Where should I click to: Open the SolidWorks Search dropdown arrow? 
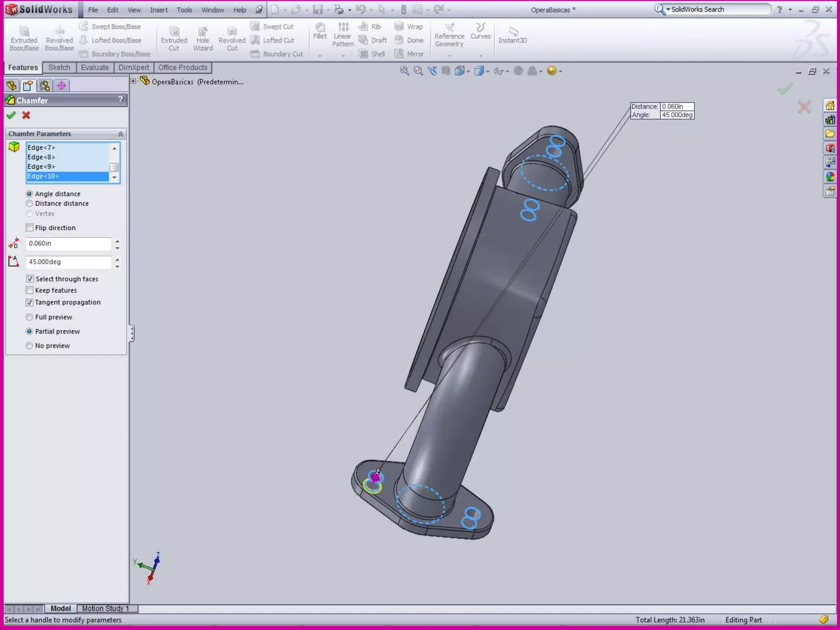click(668, 9)
